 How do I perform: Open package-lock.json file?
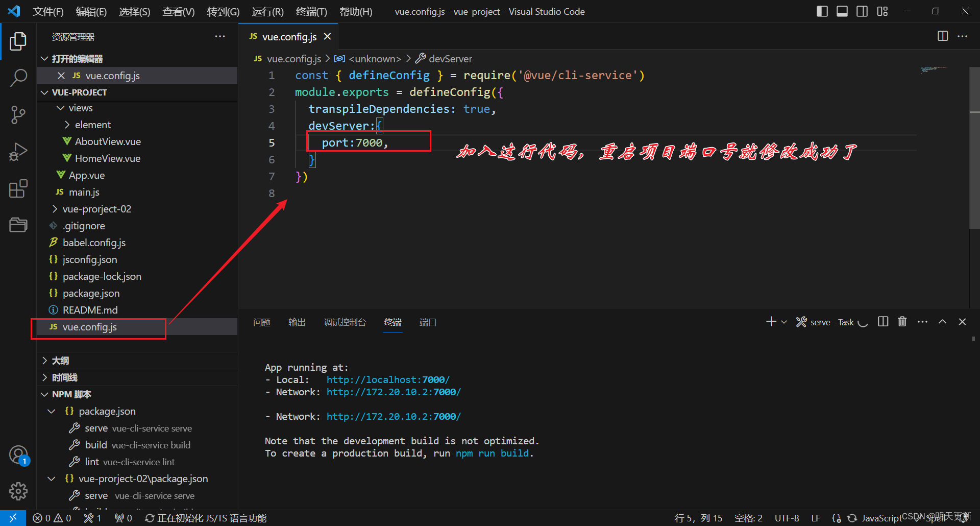point(102,276)
